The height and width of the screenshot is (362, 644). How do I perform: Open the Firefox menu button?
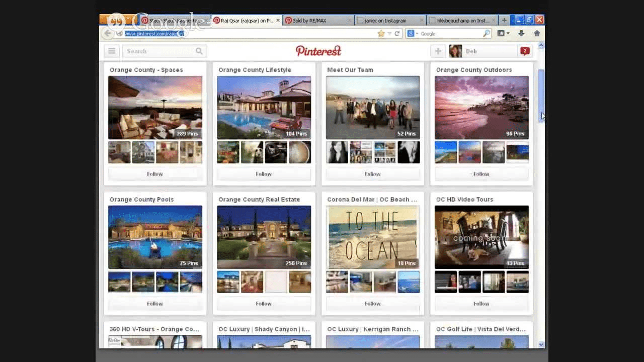pos(118,20)
